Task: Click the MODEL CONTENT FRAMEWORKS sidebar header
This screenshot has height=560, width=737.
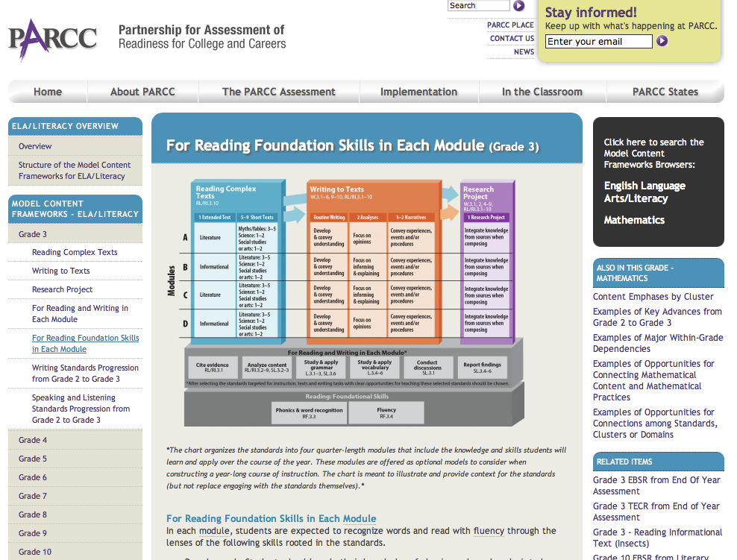Action: (x=75, y=209)
